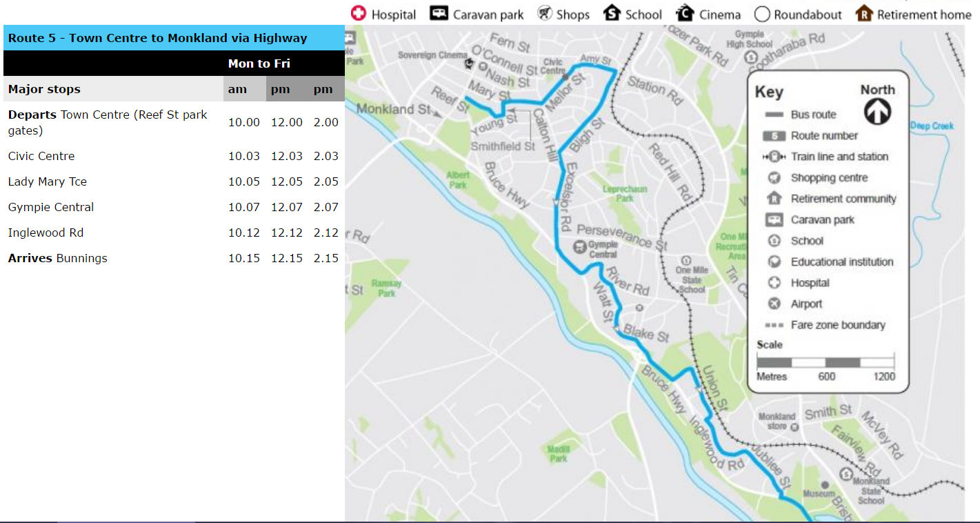The image size is (980, 523).
Task: Click the Hospital icon in the top legend
Action: (x=359, y=14)
